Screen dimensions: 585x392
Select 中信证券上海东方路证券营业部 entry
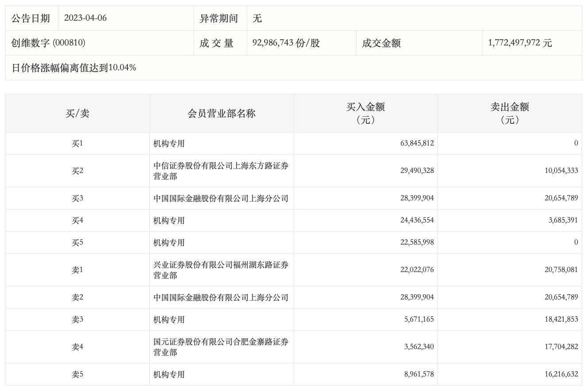pyautogui.click(x=220, y=171)
